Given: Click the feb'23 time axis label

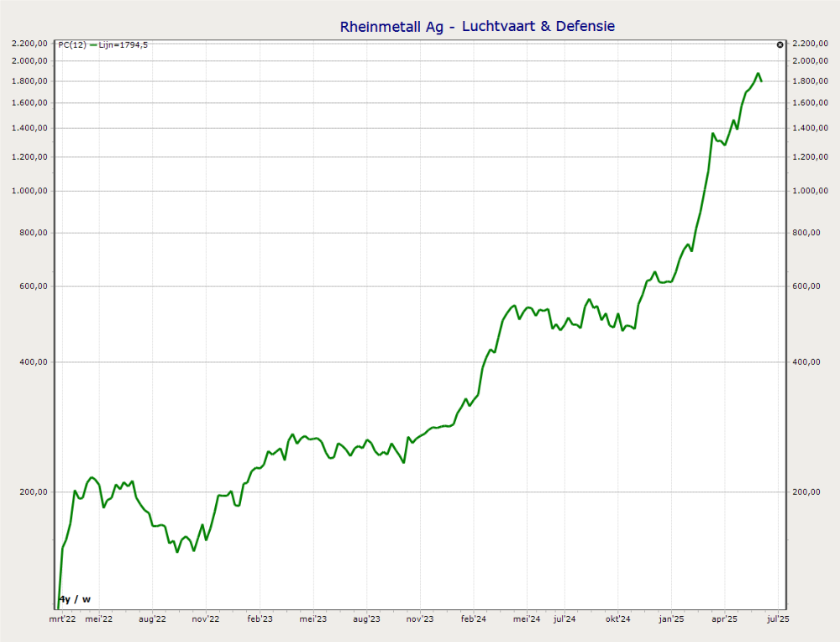Looking at the screenshot, I should 260,618.
